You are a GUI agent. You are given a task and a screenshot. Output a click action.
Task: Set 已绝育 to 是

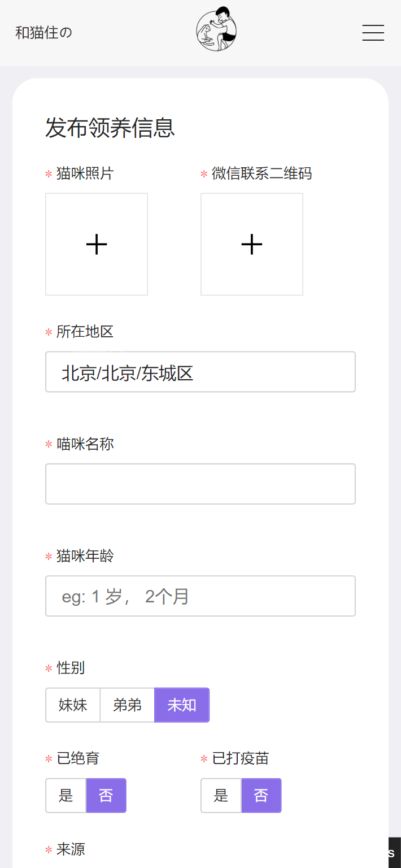[x=66, y=795]
